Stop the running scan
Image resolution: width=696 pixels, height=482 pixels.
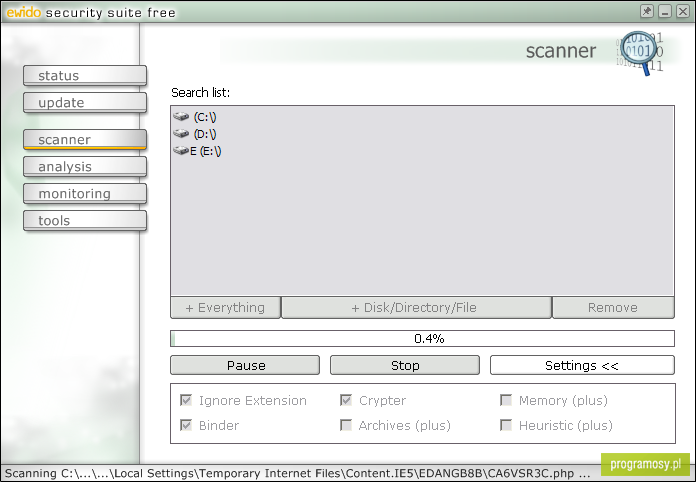point(405,365)
